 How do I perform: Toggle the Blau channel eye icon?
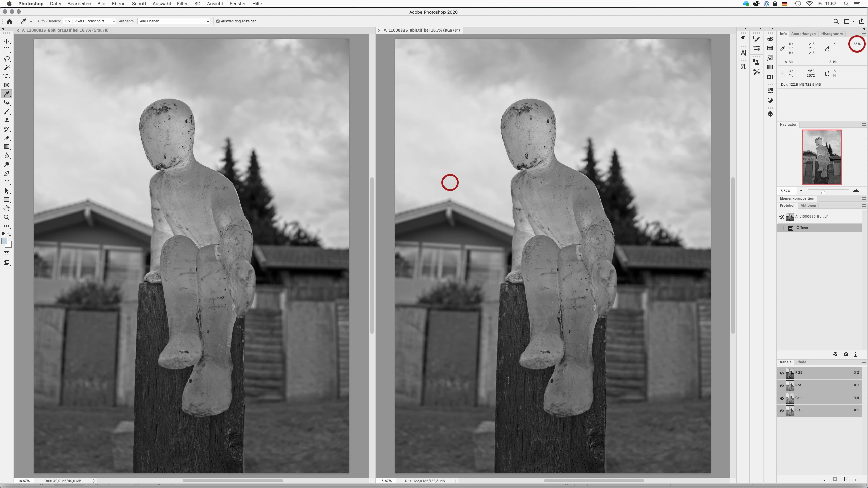[x=782, y=411]
